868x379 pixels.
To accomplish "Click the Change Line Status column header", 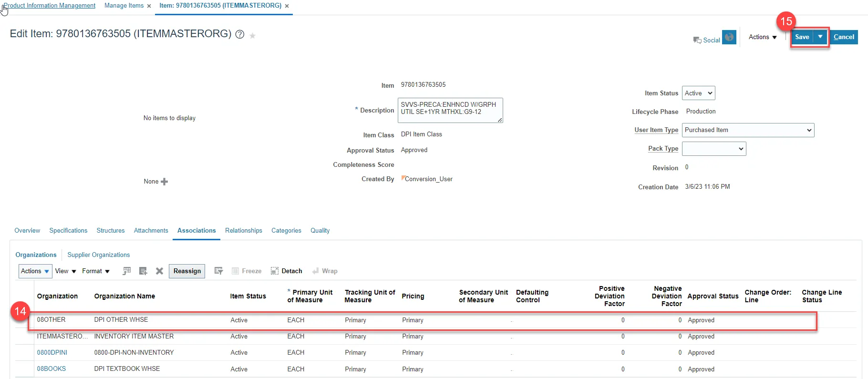I will [822, 296].
